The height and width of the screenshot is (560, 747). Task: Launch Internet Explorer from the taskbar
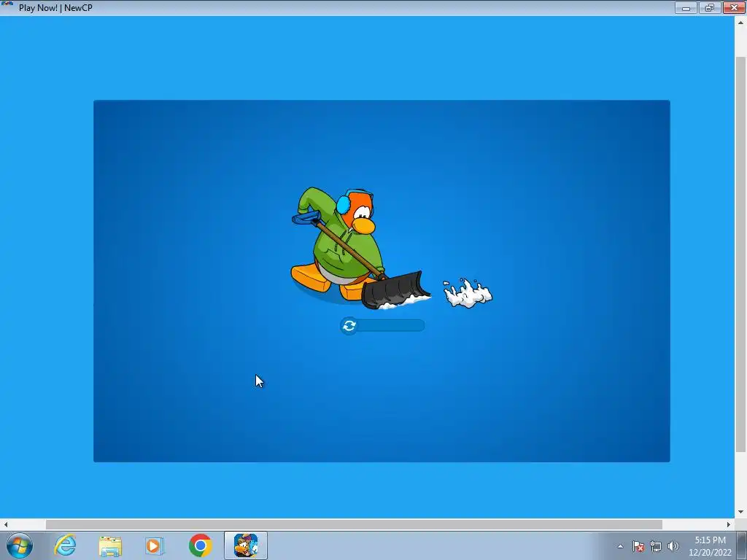pos(65,545)
